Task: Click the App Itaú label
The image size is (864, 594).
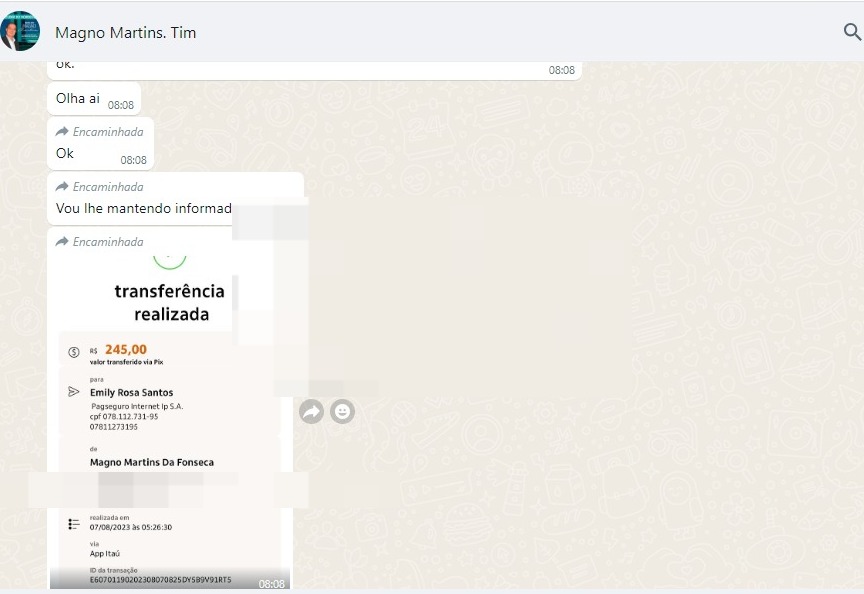Action: click(105, 553)
